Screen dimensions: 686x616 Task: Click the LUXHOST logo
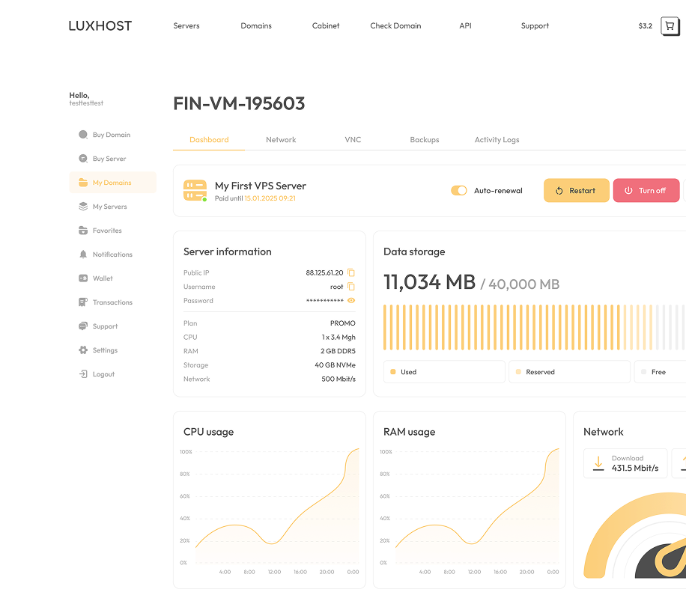coord(100,26)
